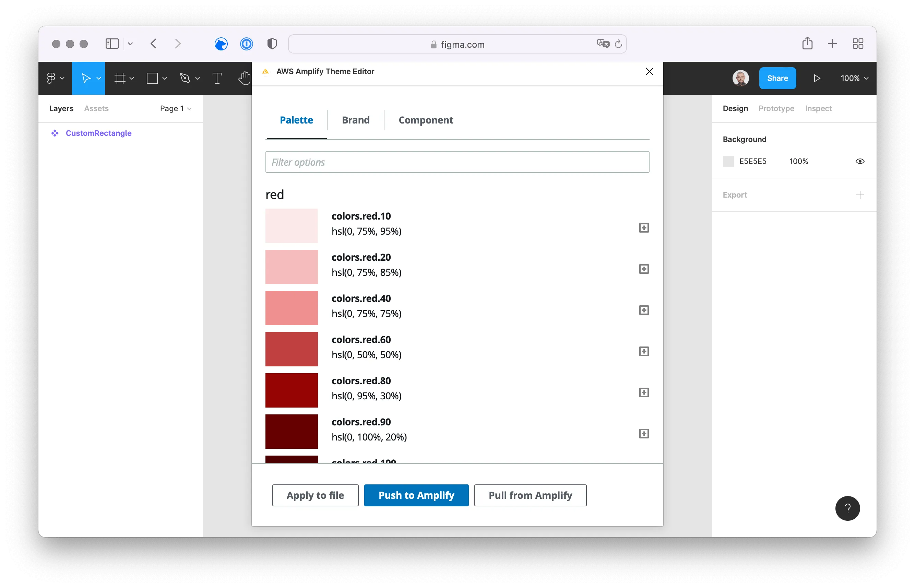This screenshot has width=915, height=588.
Task: Toggle Background fill visibility
Action: (860, 161)
